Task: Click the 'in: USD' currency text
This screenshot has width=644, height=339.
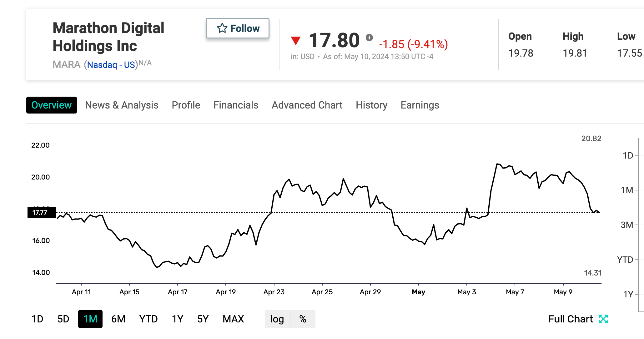Action: coord(302,57)
